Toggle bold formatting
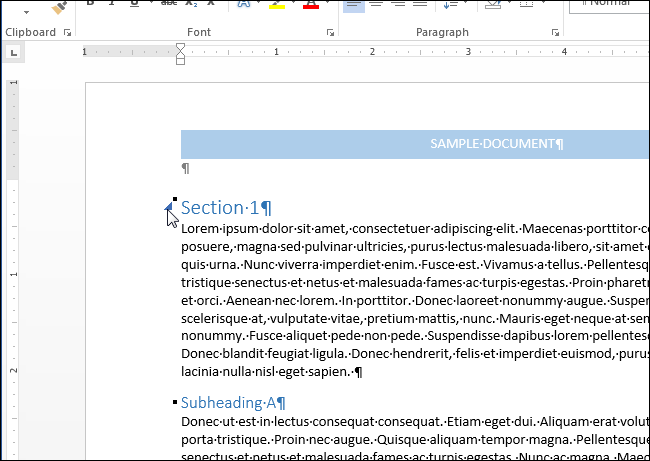Image resolution: width=650 pixels, height=461 pixels. [90, 4]
